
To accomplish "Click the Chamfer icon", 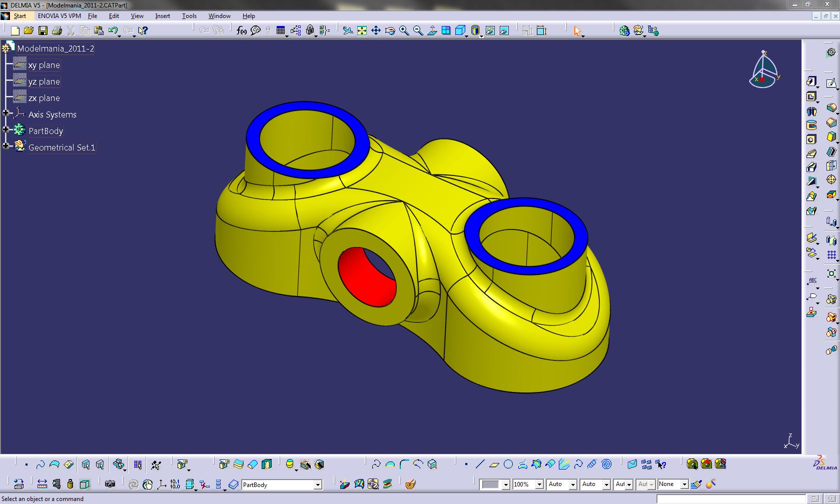I will pos(831,122).
